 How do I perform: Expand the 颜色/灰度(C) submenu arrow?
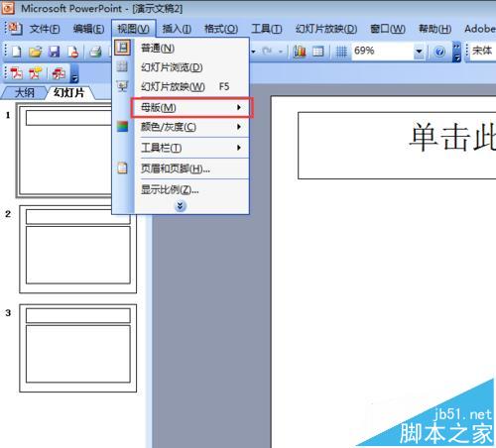point(238,127)
